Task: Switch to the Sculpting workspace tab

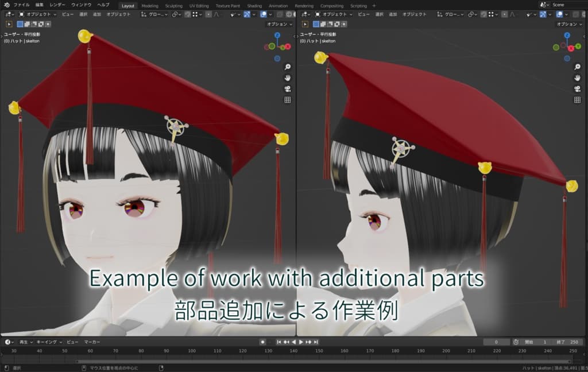Action: [x=173, y=6]
